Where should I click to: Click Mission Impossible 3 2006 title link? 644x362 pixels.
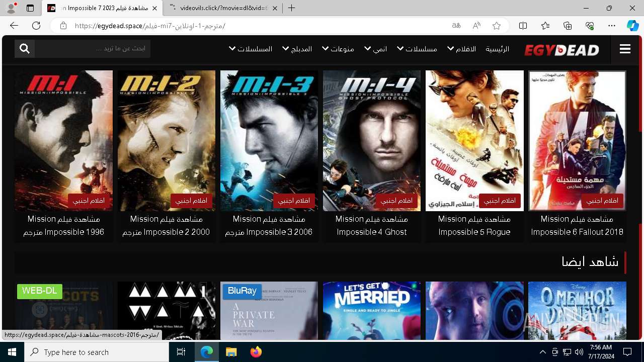pos(269,226)
